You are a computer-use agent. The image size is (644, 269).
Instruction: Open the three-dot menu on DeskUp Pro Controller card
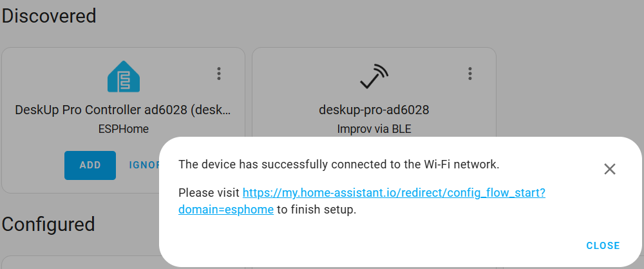219,74
